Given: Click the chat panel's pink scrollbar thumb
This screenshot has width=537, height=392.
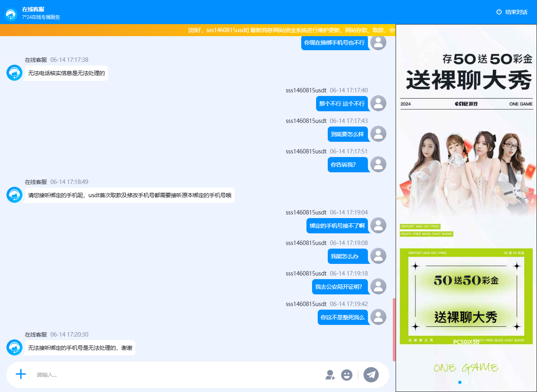Looking at the screenshot, I should 394,329.
